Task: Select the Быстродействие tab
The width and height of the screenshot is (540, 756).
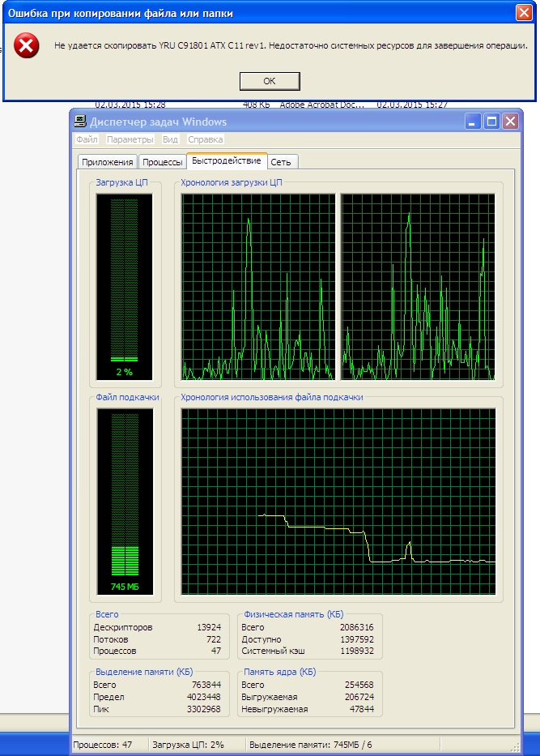Action: point(227,160)
